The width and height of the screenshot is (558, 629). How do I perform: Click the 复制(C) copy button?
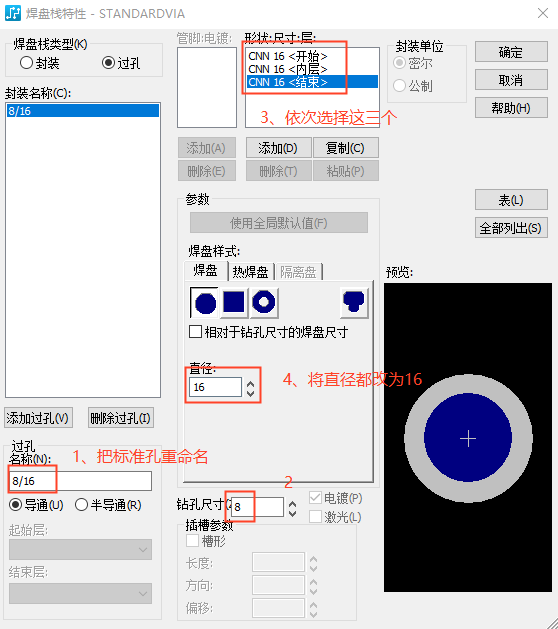click(x=345, y=148)
